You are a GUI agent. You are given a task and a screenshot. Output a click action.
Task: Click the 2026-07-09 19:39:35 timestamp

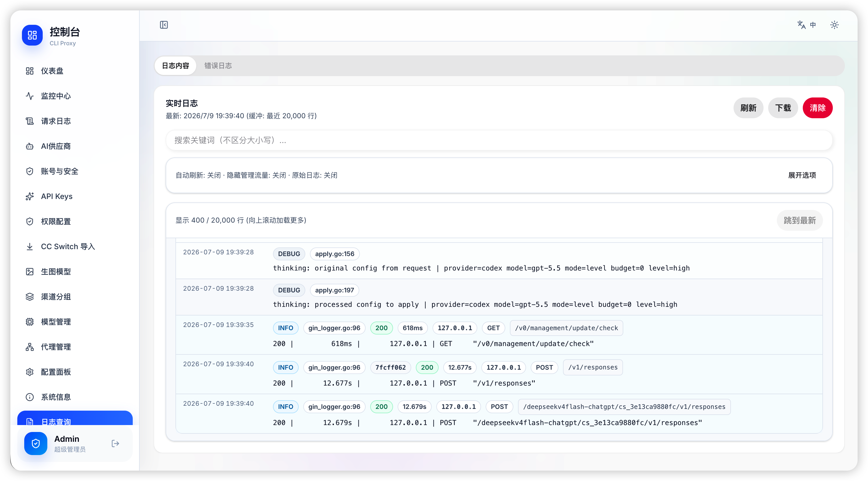218,325
